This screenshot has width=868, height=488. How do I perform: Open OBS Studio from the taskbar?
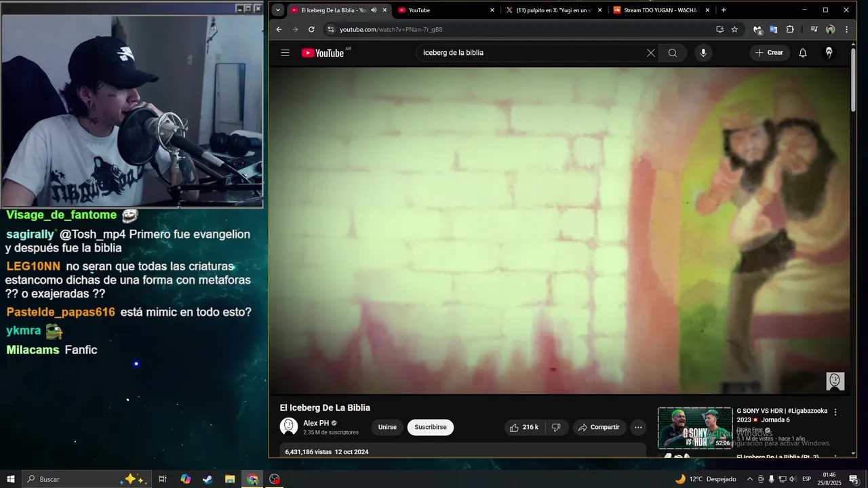coord(275,479)
